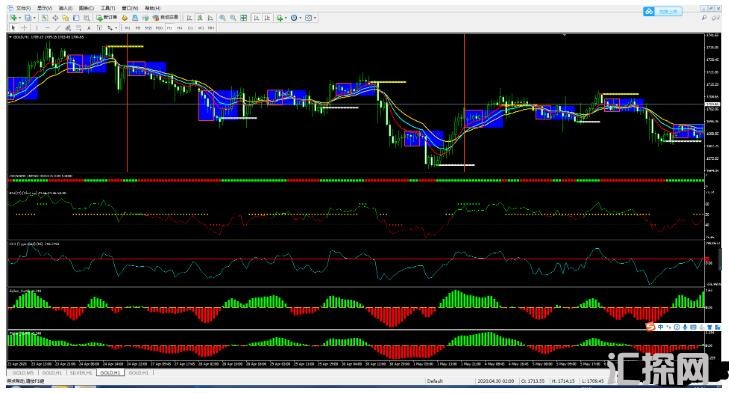Click the AutoTrading button

pos(165,18)
